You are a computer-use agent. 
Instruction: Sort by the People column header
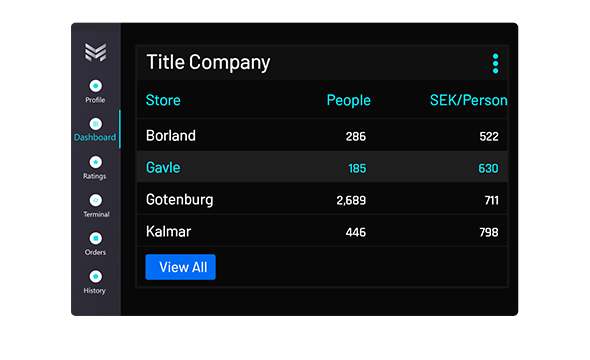(x=348, y=100)
